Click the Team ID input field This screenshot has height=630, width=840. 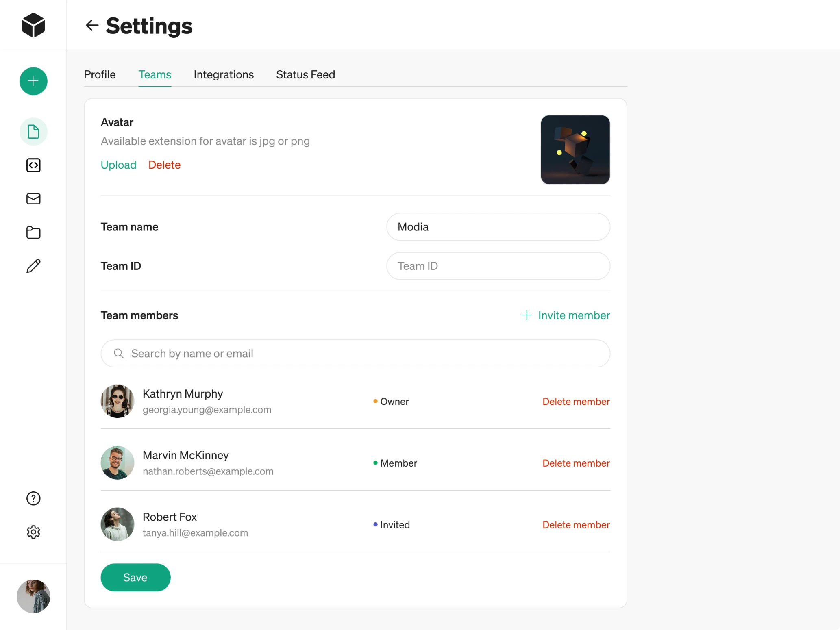[x=498, y=266]
